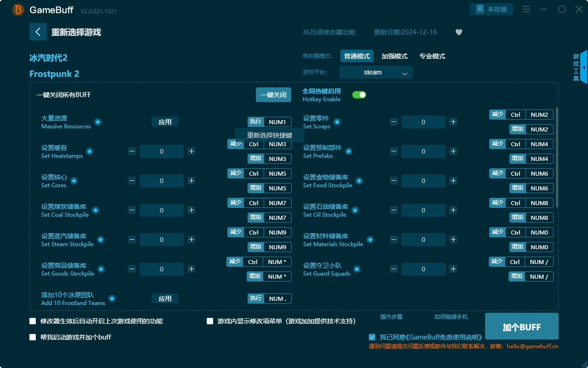Click the back arrow to reselect game
Screen dimensions: 588x368
point(38,31)
